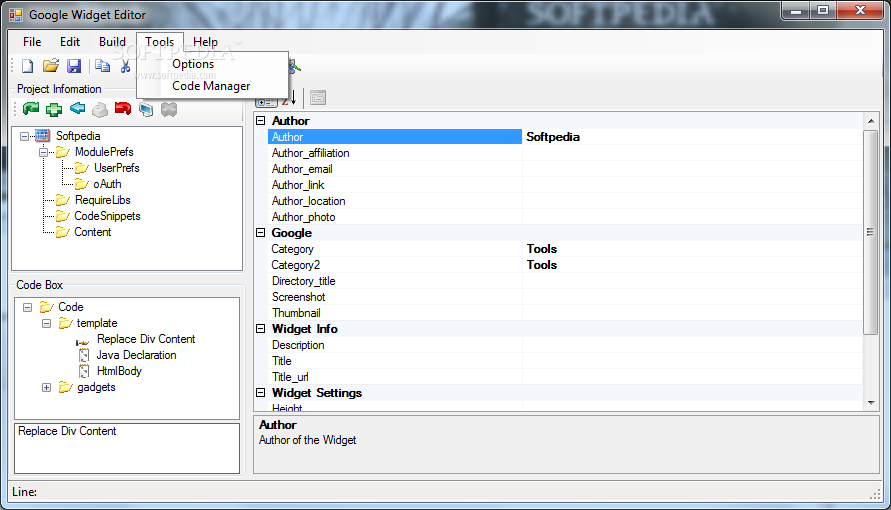Click the partly hidden icon right of Tools menu
891x510 pixels.
point(294,66)
